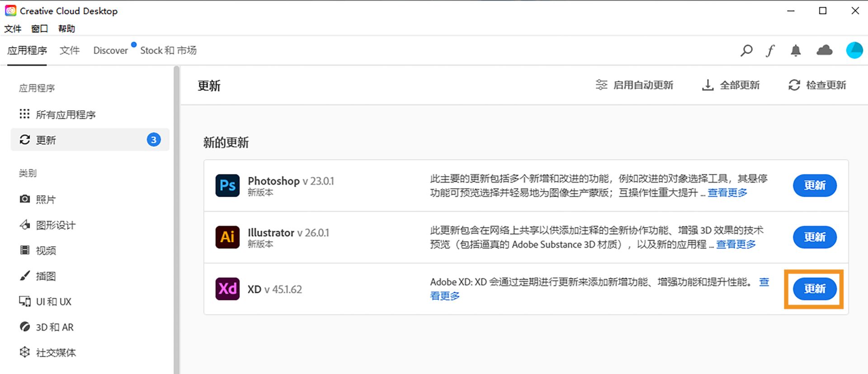Select 更新 in the sidebar
The image size is (868, 374).
(90, 140)
